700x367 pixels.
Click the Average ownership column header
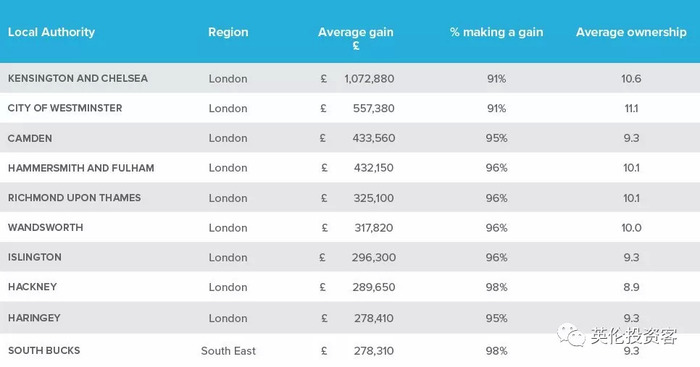click(631, 32)
